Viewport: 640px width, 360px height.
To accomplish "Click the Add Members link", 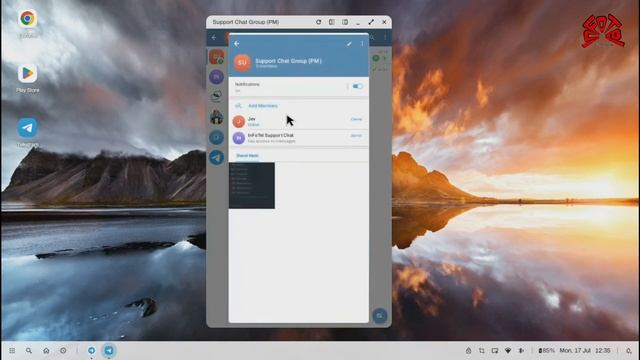I will 263,106.
